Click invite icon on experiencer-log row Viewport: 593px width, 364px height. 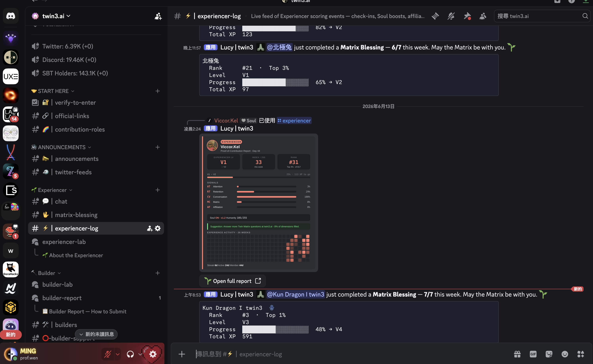pos(150,228)
